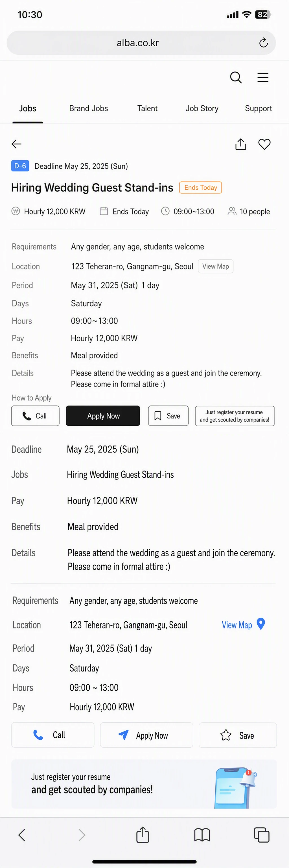Select the Job Story tab
The height and width of the screenshot is (868, 289).
[x=202, y=108]
